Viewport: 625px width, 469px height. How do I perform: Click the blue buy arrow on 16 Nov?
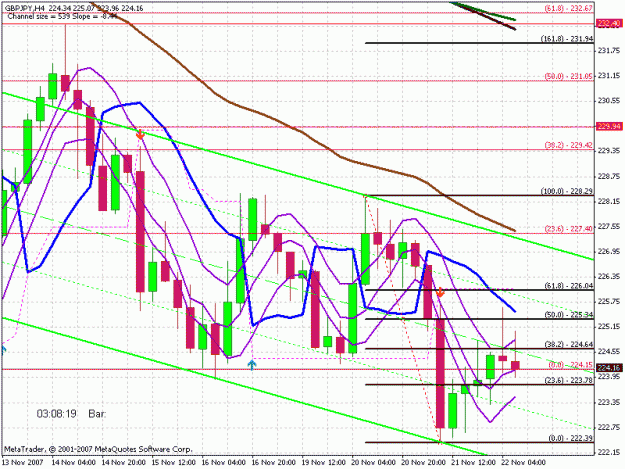[252, 365]
